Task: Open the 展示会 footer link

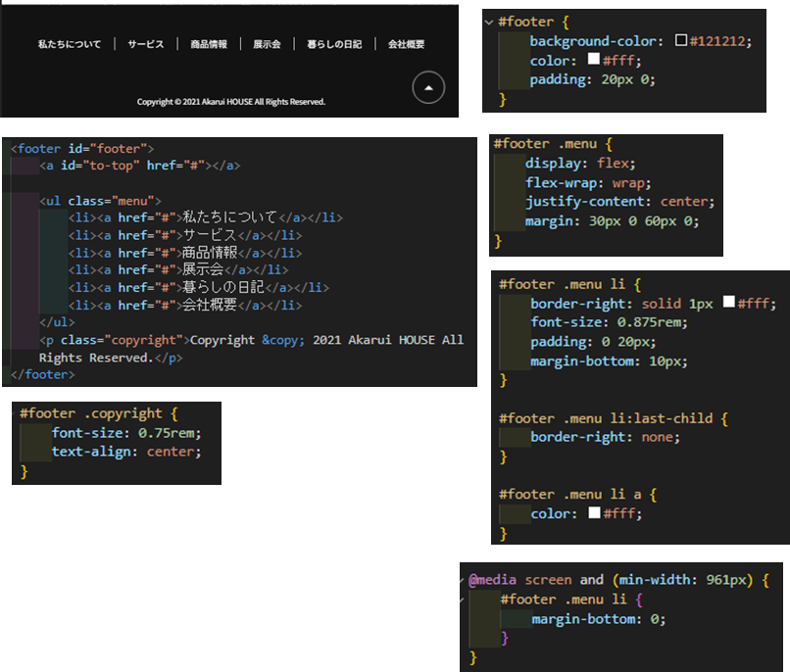Action: (267, 44)
